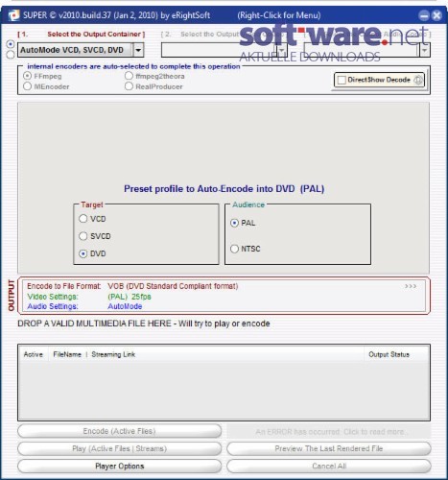Click the Audio Settings AutoMode line
Viewport: 448px width, 480px height.
pos(84,306)
